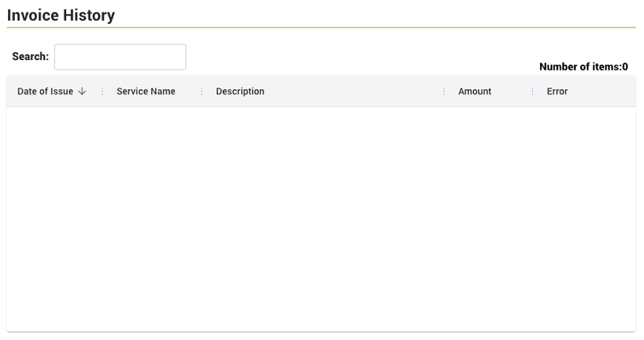
Task: Click the item count value 0
Action: 625,67
